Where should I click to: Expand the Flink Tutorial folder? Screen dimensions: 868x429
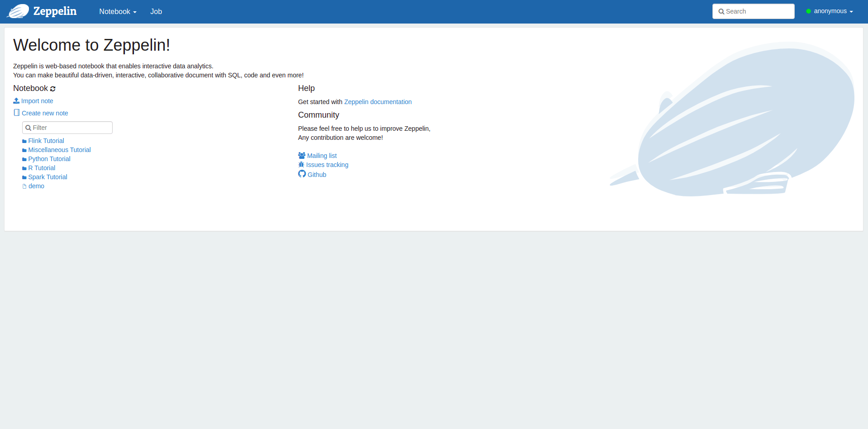[46, 141]
